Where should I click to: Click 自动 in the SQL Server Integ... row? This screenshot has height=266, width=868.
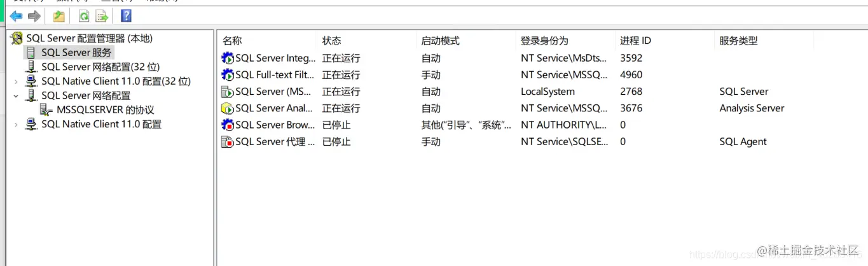coord(431,58)
